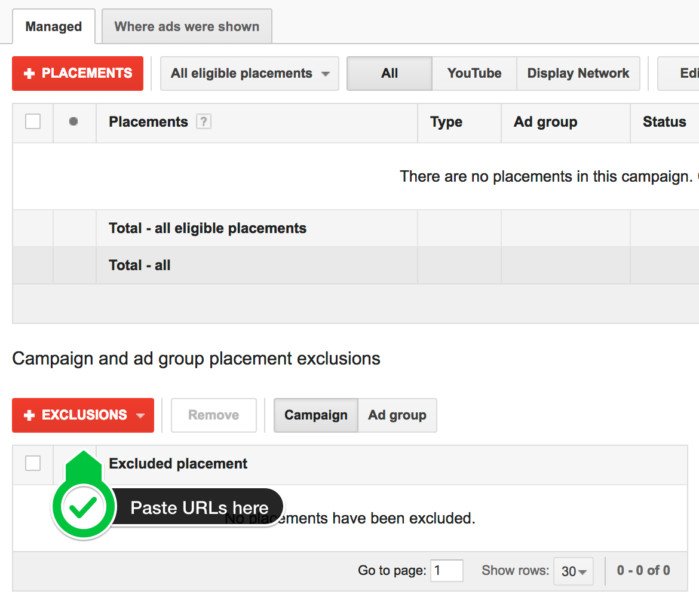699x600 pixels.
Task: Switch to the Managed tab
Action: (54, 26)
